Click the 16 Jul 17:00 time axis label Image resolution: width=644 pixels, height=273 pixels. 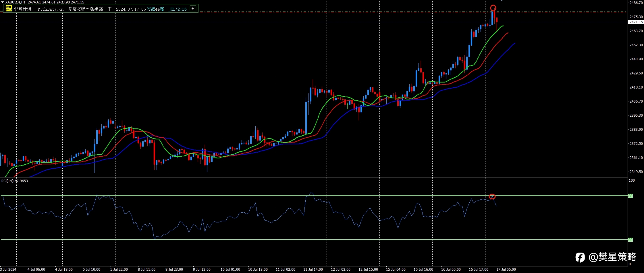[x=479, y=270]
